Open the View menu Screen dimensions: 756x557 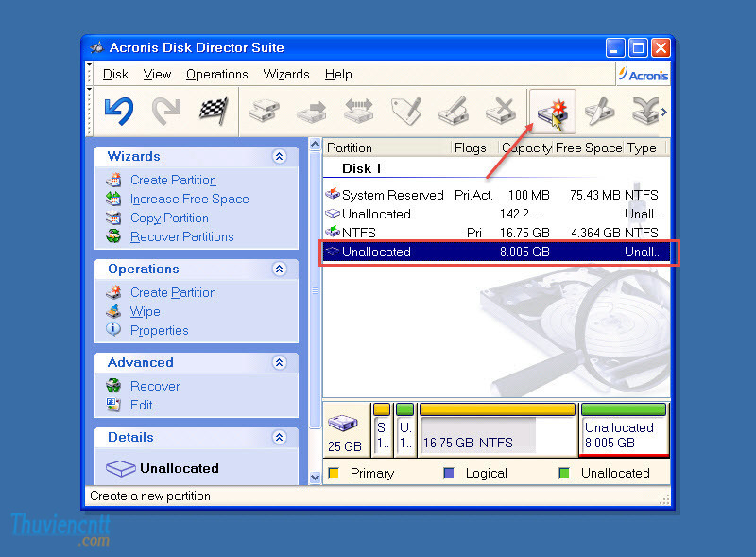[x=157, y=75]
